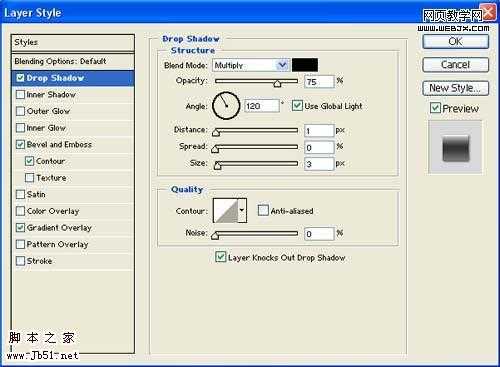
Task: Click the Opacity slider handle
Action: [277, 83]
